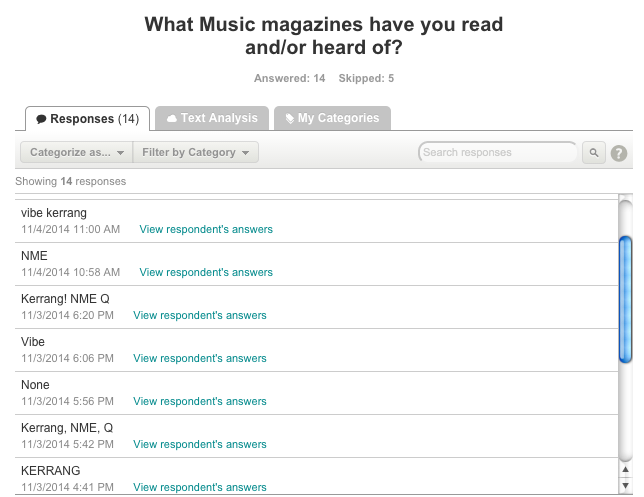Click the blue scrollbar thumb in responses list
This screenshot has width=644, height=497.
pyautogui.click(x=625, y=300)
